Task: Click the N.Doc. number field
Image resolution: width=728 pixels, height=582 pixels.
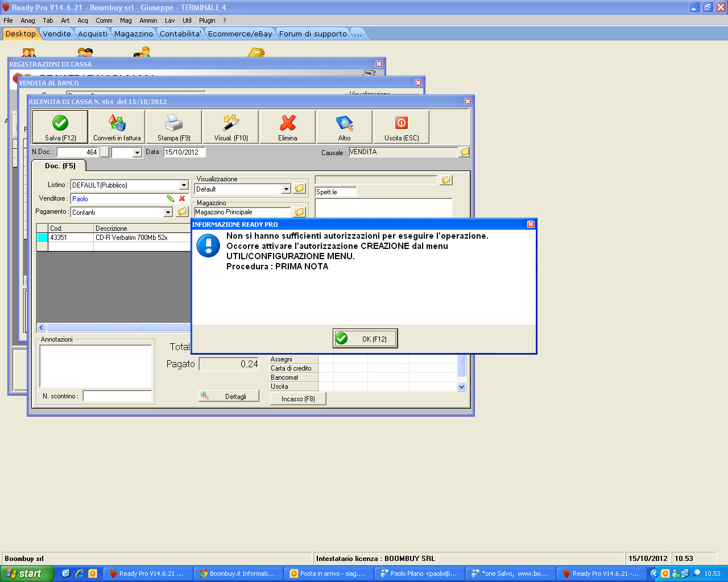Action: (x=78, y=152)
